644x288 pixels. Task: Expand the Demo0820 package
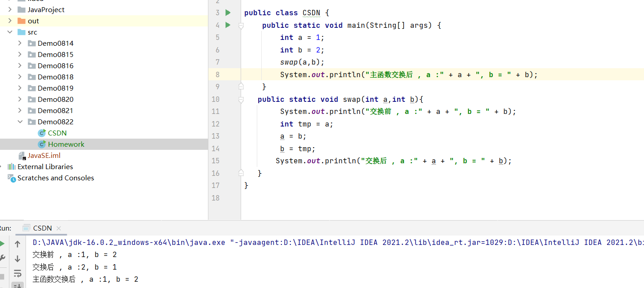click(20, 99)
